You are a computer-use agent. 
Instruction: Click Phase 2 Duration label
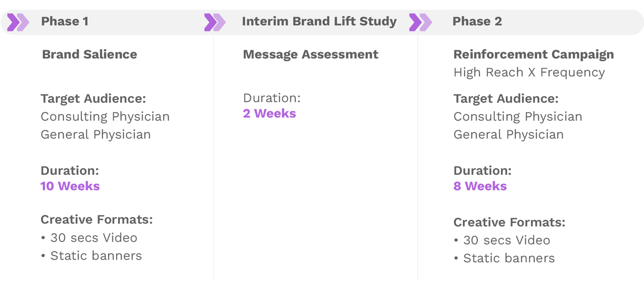(x=483, y=170)
